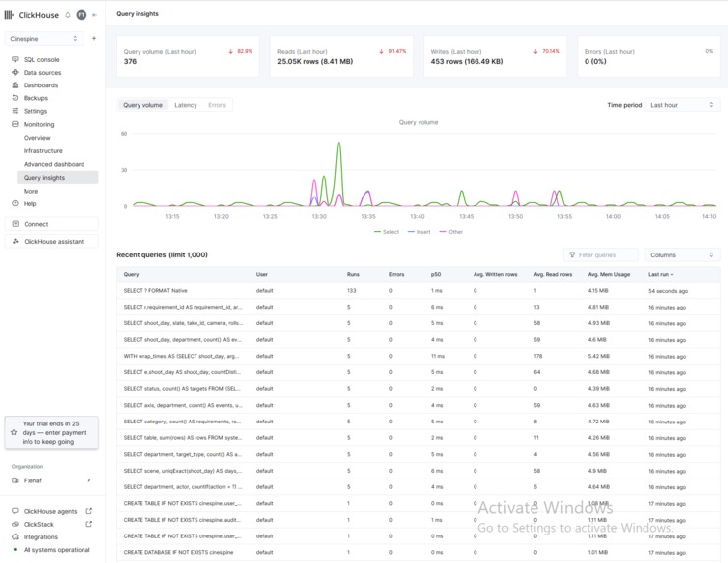Viewport: 728px width, 563px height.
Task: Toggle the Other series in the chart legend
Action: pyautogui.click(x=451, y=232)
